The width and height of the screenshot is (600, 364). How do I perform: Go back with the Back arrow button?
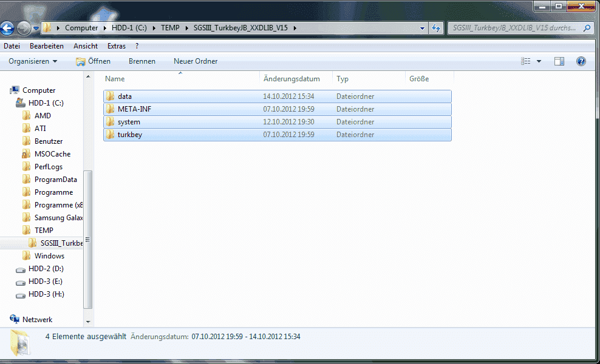pos(7,28)
